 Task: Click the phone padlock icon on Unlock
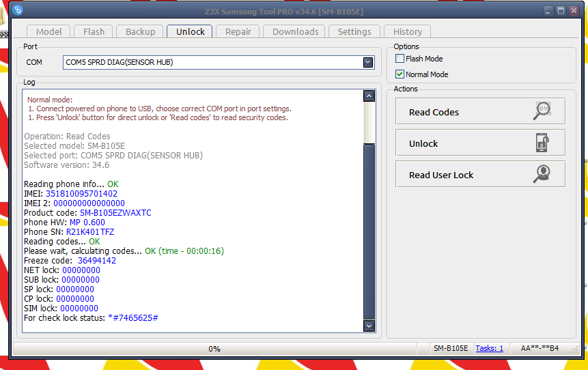(542, 143)
